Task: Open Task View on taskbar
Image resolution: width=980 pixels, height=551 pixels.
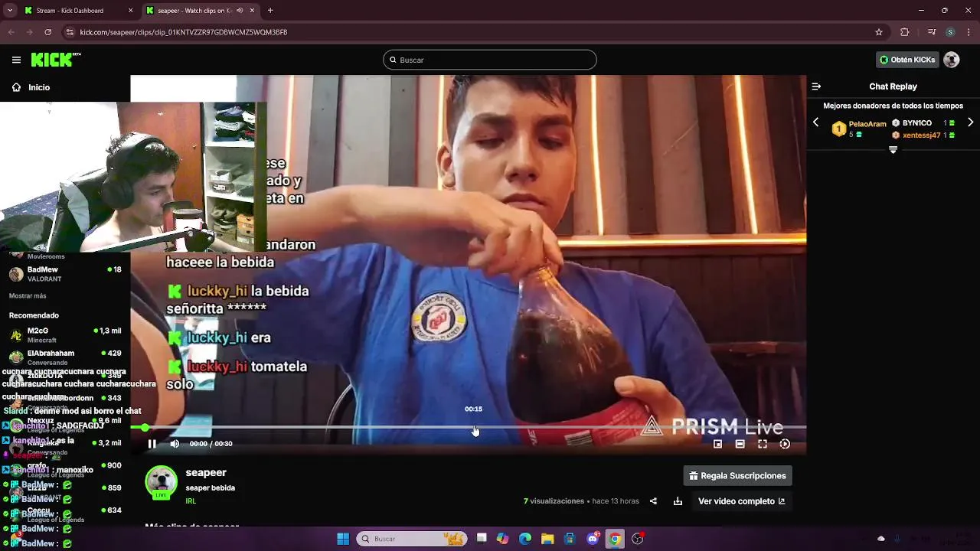Action: (x=482, y=539)
